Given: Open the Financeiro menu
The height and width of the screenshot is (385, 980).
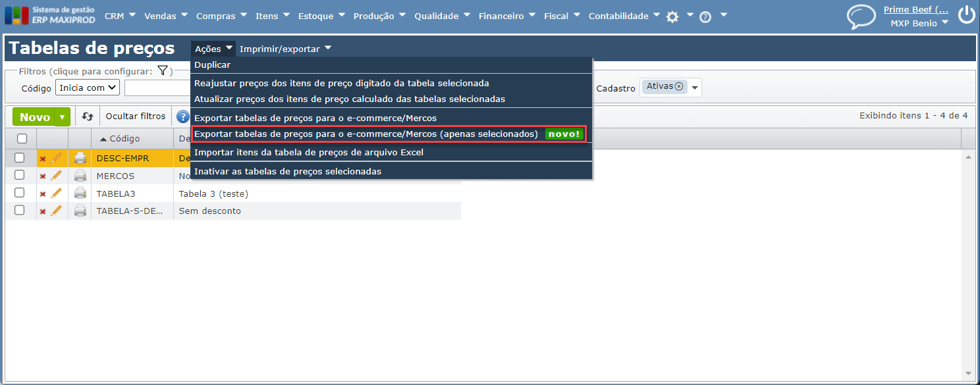Looking at the screenshot, I should click(x=508, y=16).
